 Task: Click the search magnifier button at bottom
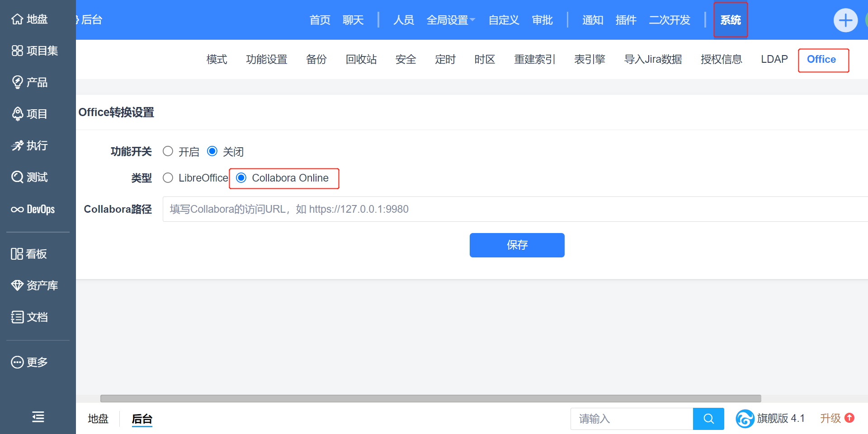(x=708, y=419)
